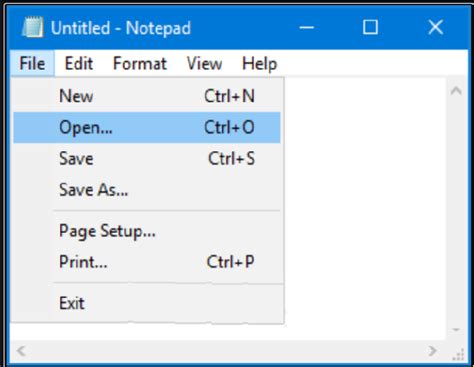Open Page Setup... from the menu

click(147, 231)
